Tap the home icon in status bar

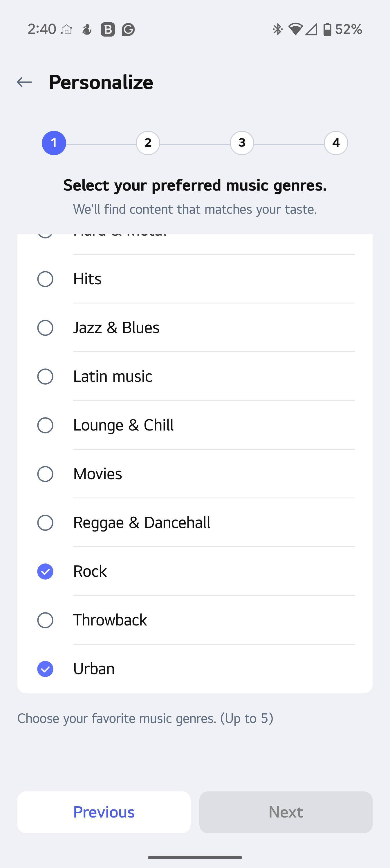pos(67,30)
